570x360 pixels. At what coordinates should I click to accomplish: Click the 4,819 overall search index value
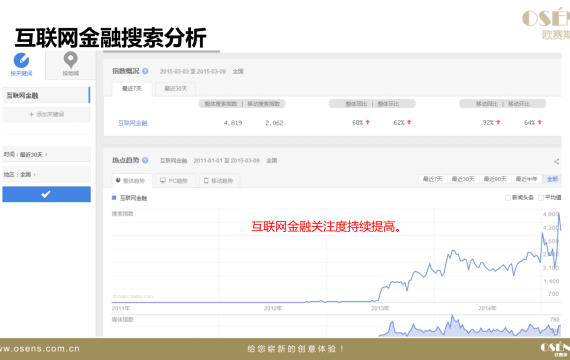(x=233, y=123)
